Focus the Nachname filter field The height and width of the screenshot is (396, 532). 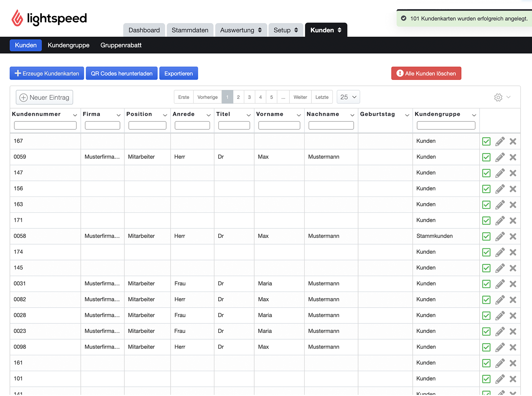[331, 125]
